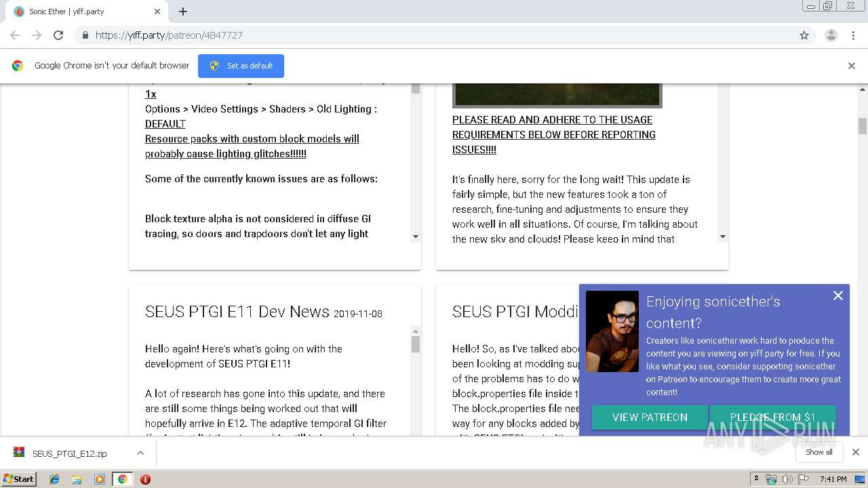
Task: Click the Chrome logo in the notification bar
Action: 18,66
